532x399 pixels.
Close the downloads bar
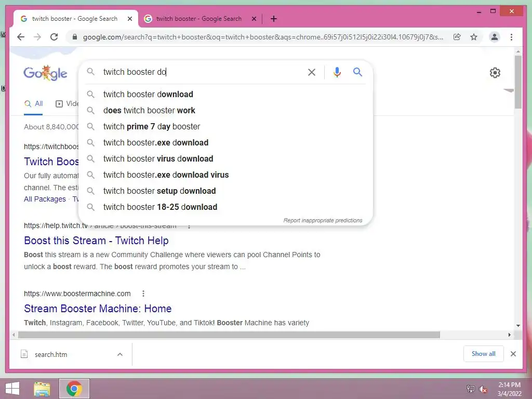(513, 354)
